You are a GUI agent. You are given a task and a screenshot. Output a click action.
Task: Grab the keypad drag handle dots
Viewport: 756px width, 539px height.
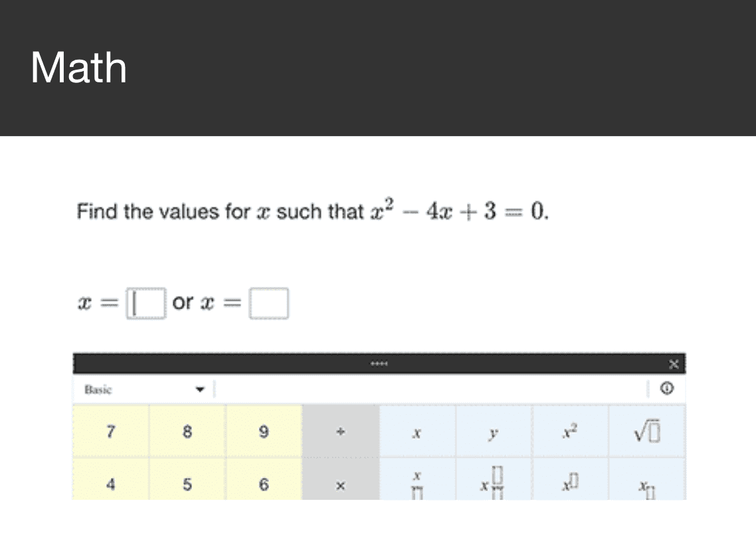point(379,364)
